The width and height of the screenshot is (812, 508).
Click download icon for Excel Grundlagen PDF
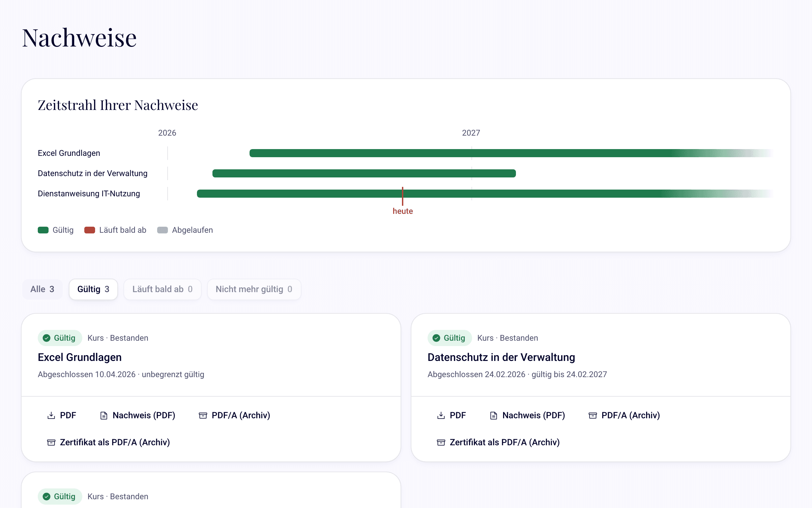click(51, 415)
